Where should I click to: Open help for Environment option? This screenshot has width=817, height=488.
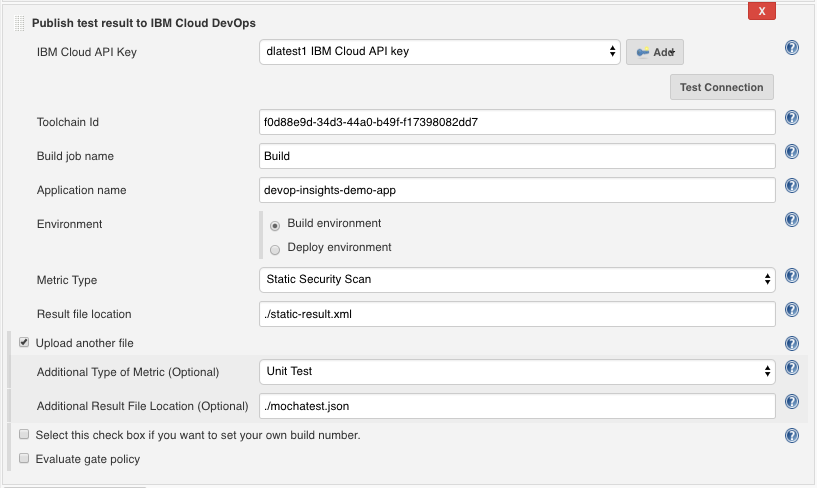pos(791,220)
